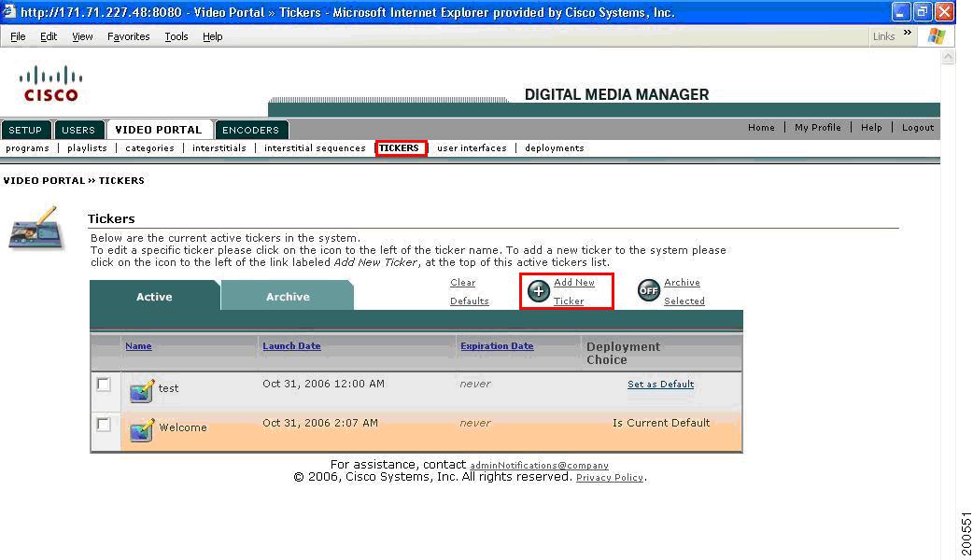
Task: Click the edit icon beside the test ticker
Action: [x=142, y=391]
